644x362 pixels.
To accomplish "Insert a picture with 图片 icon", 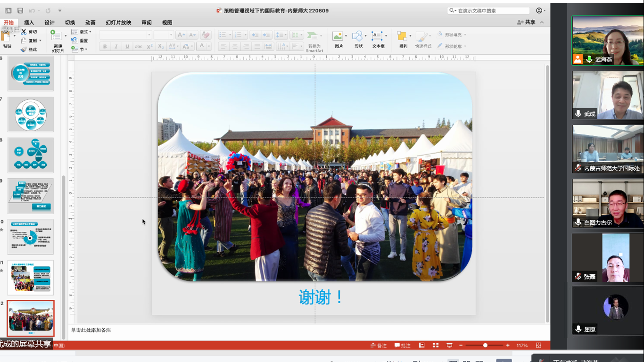I will (x=338, y=39).
